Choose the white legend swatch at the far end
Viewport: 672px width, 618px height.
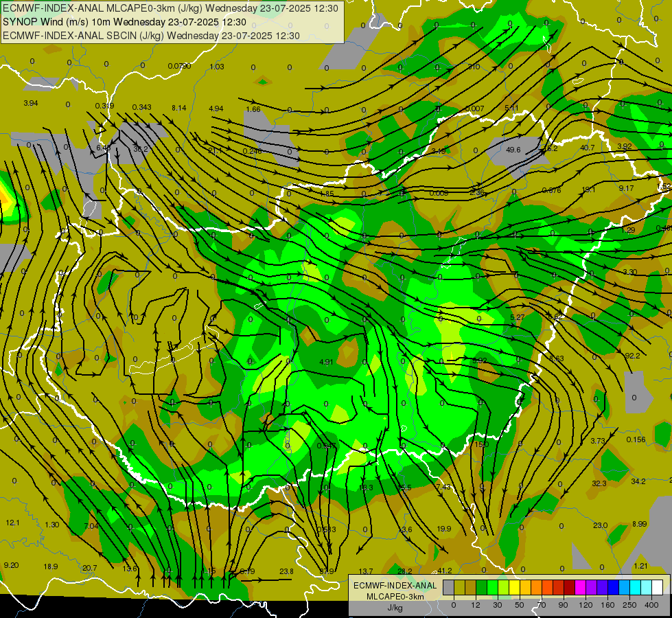pos(658,587)
